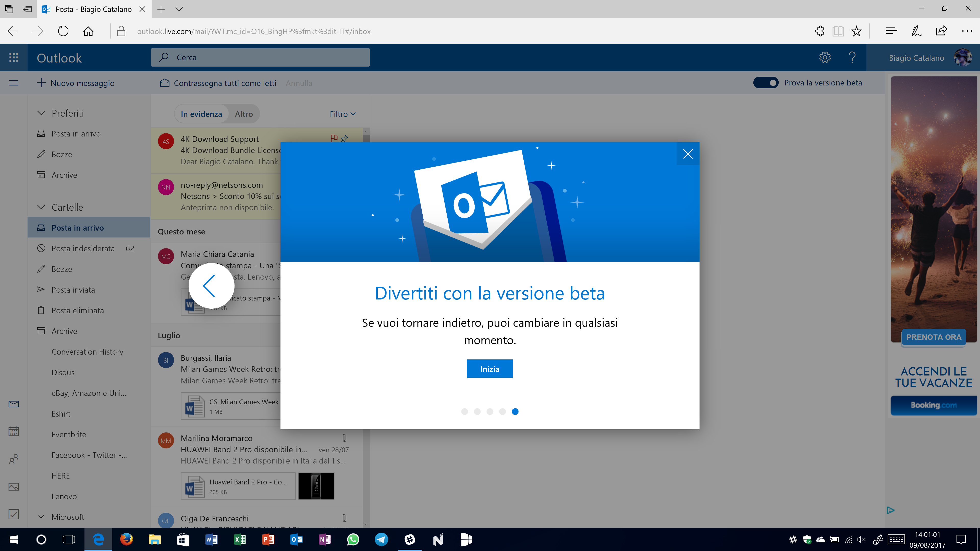
Task: Click the Inizia button
Action: pos(490,369)
